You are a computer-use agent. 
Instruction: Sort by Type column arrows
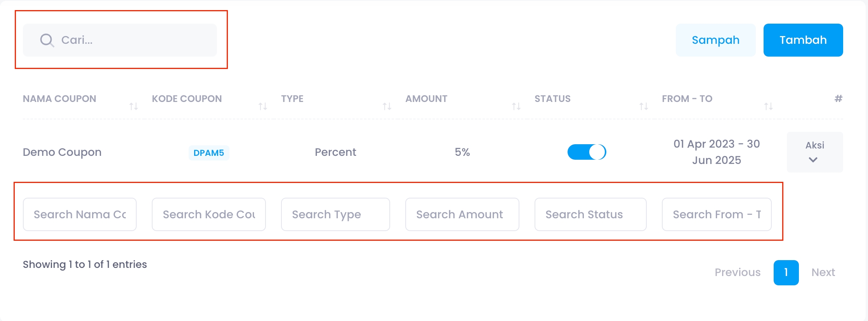387,106
